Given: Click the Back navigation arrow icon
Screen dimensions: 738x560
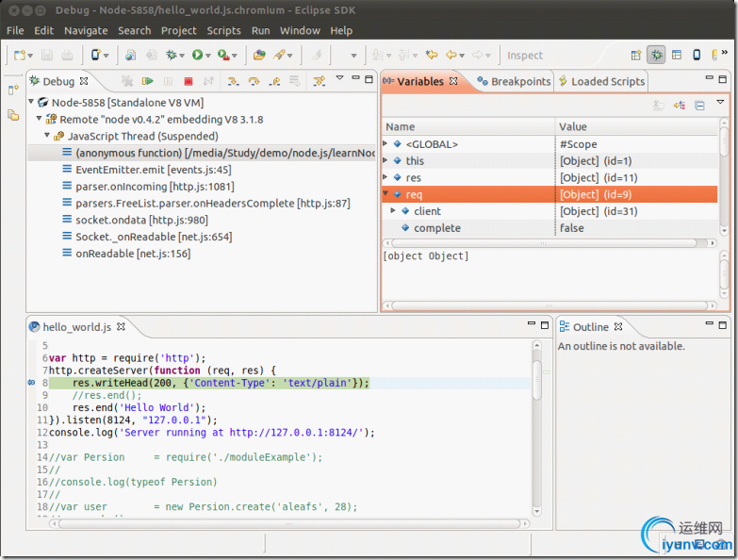Looking at the screenshot, I should [451, 55].
